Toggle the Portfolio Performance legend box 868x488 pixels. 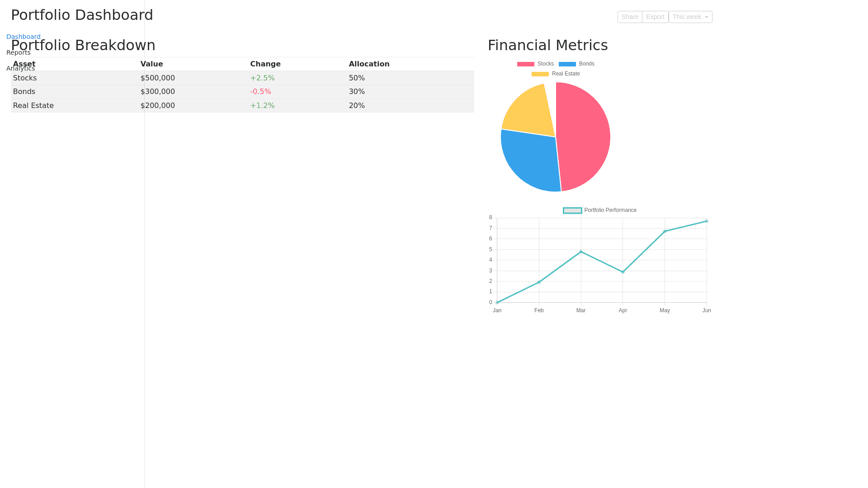[x=572, y=211]
